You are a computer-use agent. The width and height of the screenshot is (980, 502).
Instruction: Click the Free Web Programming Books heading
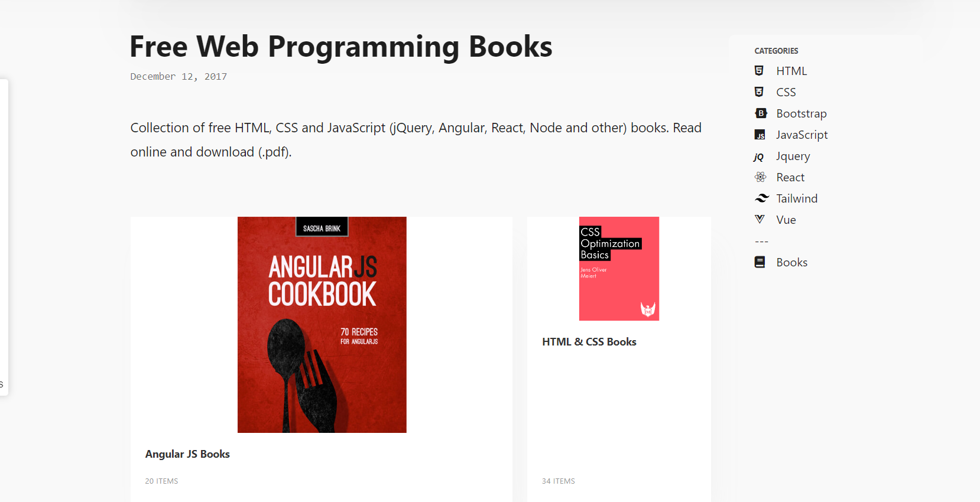pyautogui.click(x=340, y=47)
